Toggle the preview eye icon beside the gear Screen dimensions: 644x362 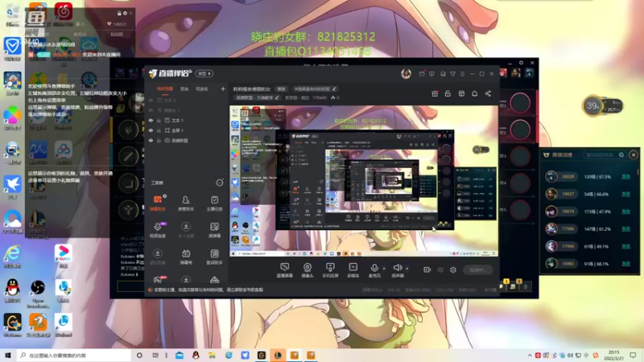point(440,269)
